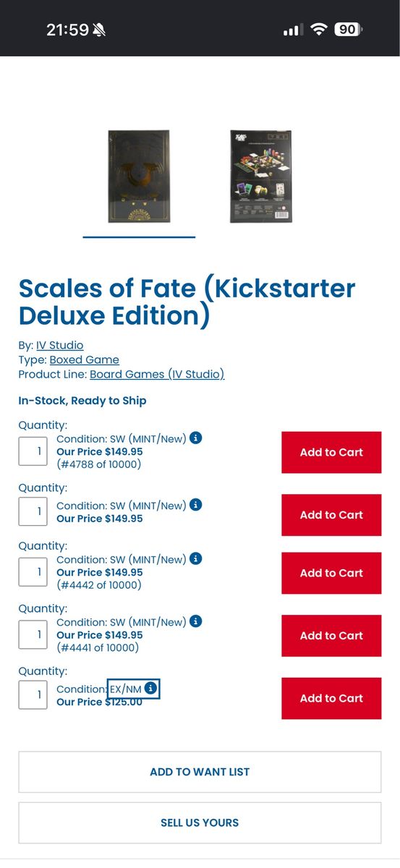
Task: Add the #4788 of 10000 copy to cart
Action: pyautogui.click(x=331, y=452)
